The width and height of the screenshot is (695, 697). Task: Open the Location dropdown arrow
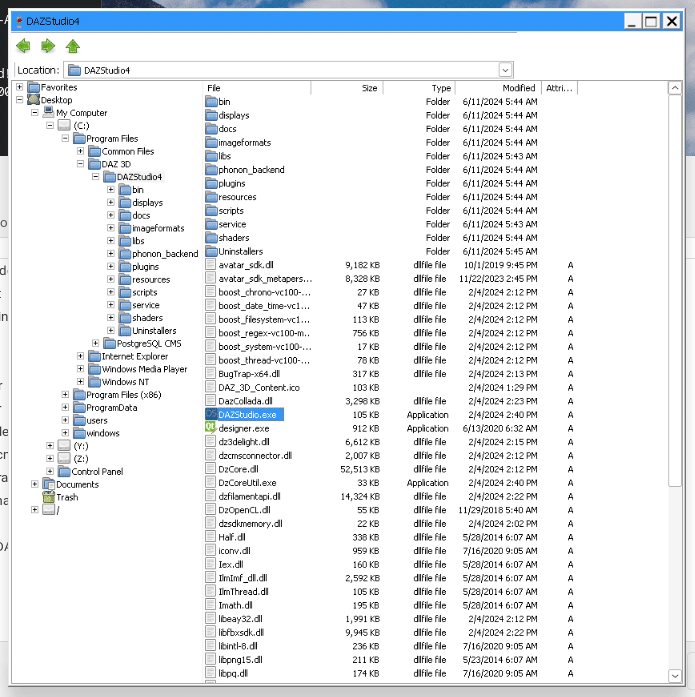click(x=505, y=70)
